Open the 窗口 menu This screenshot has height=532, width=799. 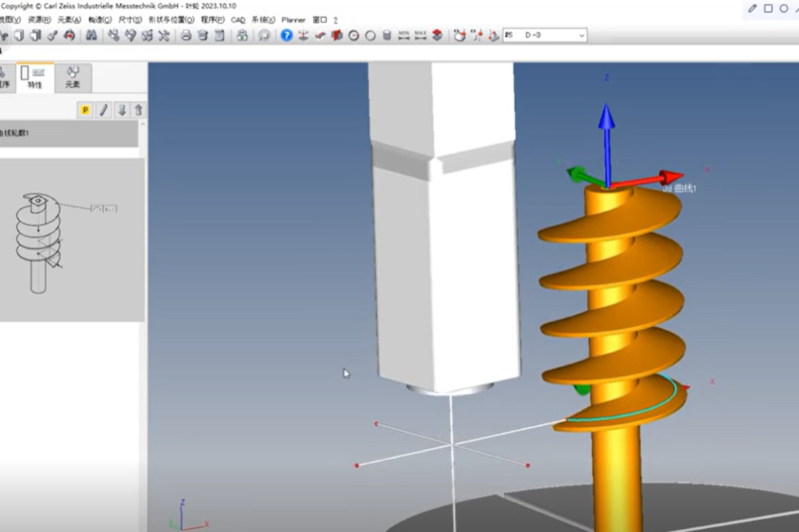pos(319,20)
